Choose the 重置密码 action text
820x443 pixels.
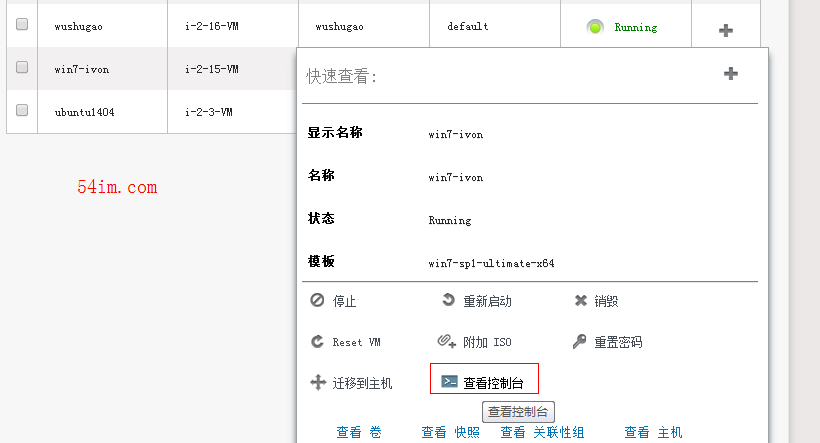618,342
